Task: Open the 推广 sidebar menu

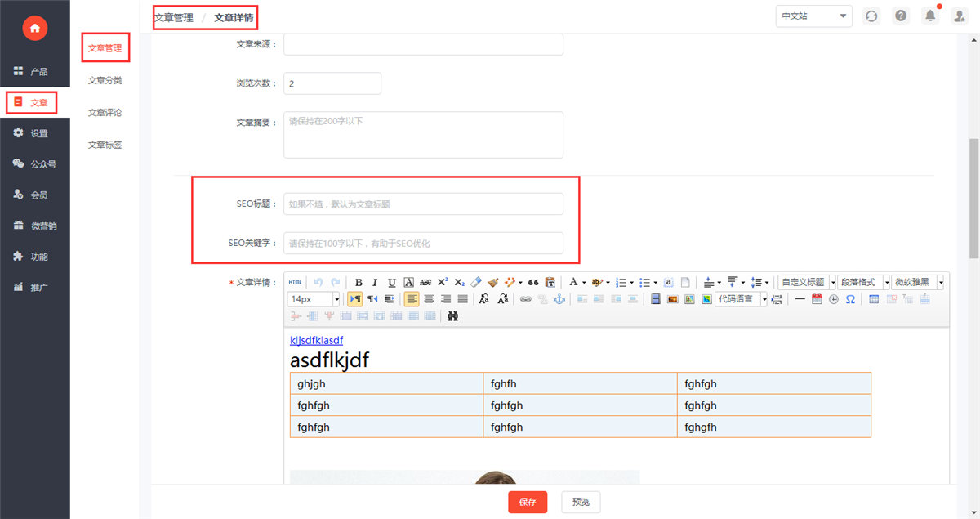Action: 34,288
